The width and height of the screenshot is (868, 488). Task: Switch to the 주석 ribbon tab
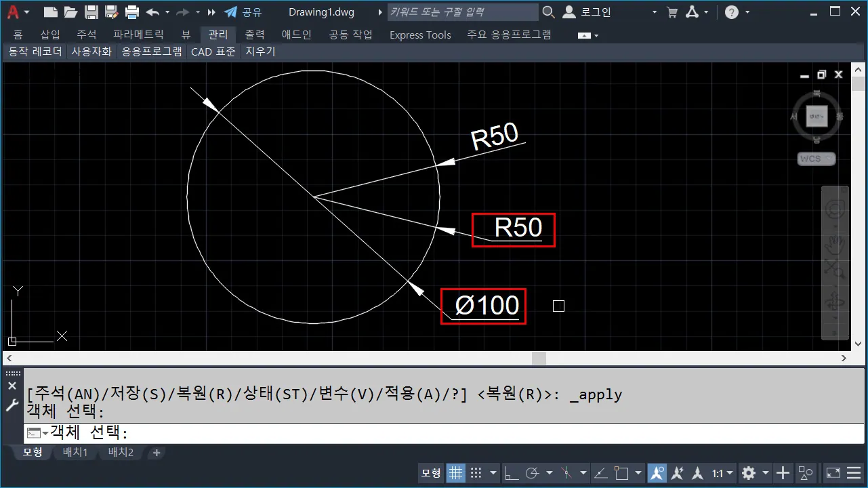click(87, 35)
